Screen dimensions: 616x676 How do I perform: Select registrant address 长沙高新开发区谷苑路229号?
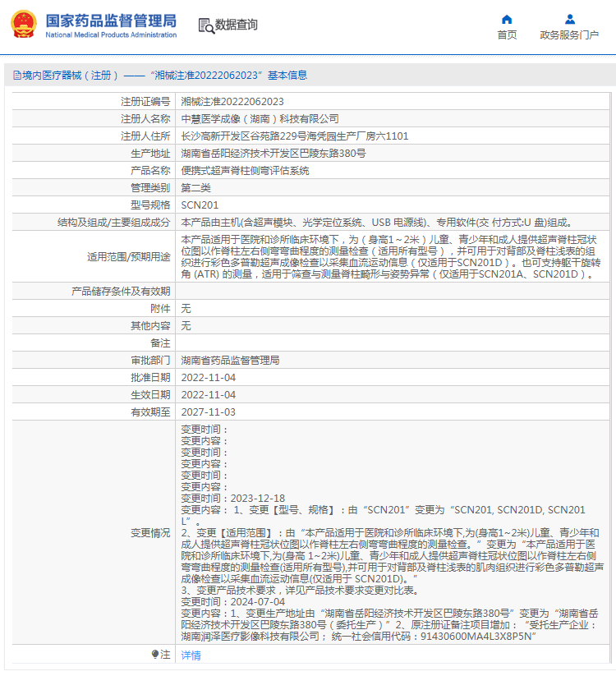(x=295, y=136)
